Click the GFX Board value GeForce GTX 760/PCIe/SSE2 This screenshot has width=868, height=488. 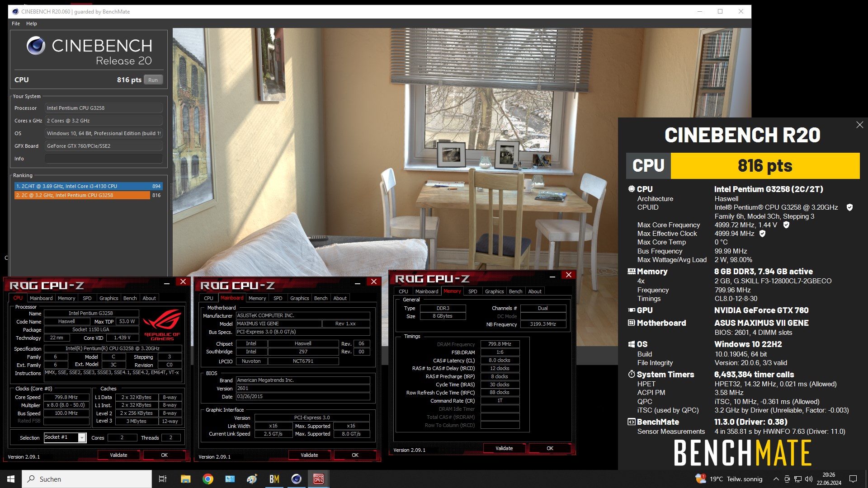[x=104, y=146]
